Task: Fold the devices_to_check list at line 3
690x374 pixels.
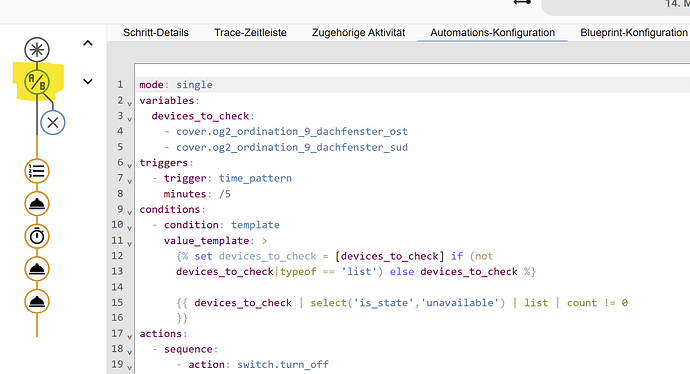Action: (x=129, y=119)
